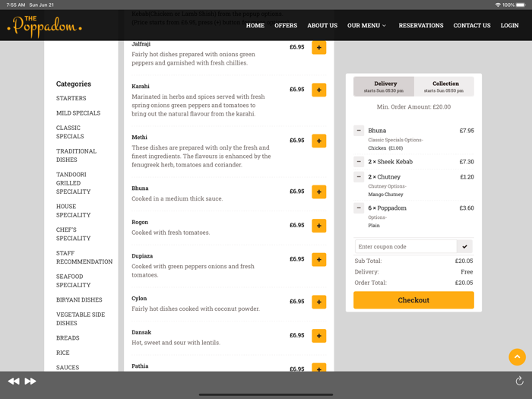Remove Bhuna from the cart

coord(359,131)
